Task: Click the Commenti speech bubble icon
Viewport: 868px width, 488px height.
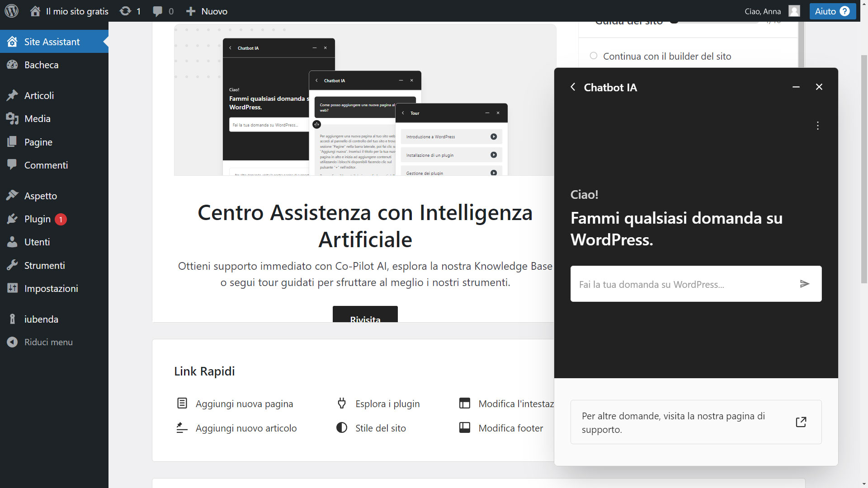Action: coord(12,165)
